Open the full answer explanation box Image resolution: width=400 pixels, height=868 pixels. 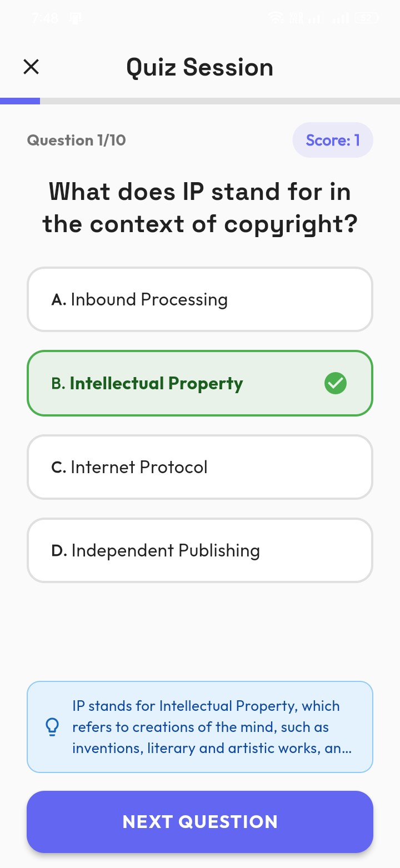(x=200, y=726)
